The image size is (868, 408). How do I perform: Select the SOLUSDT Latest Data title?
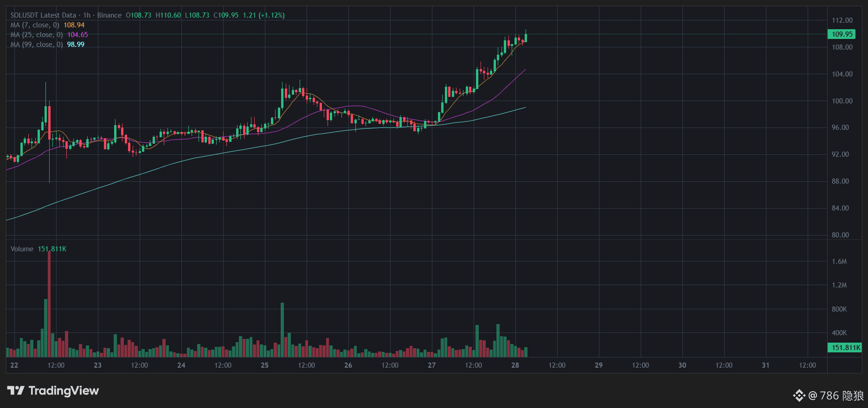click(43, 15)
